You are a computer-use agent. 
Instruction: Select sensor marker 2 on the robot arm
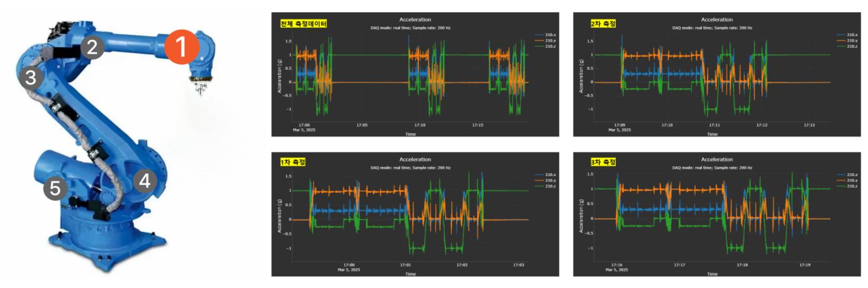pyautogui.click(x=92, y=47)
